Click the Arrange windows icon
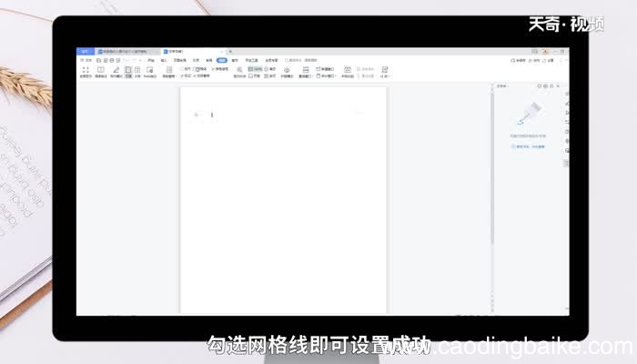Image resolution: width=637 pixels, height=364 pixels. pyautogui.click(x=306, y=72)
